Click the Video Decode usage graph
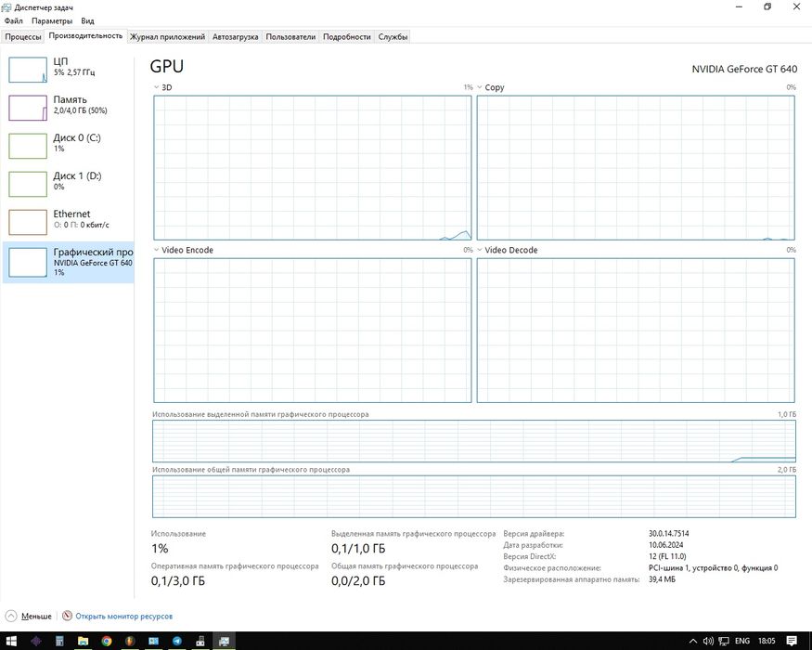 pyautogui.click(x=636, y=331)
